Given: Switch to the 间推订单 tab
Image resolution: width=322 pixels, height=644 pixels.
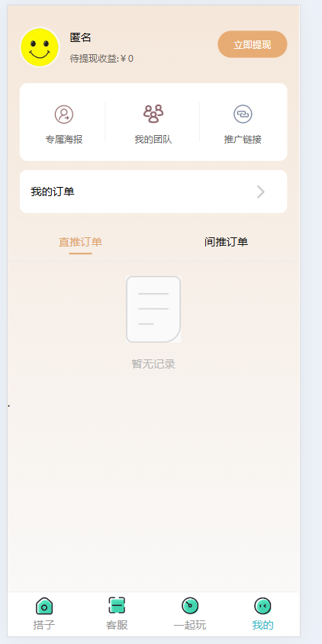Looking at the screenshot, I should pos(227,242).
